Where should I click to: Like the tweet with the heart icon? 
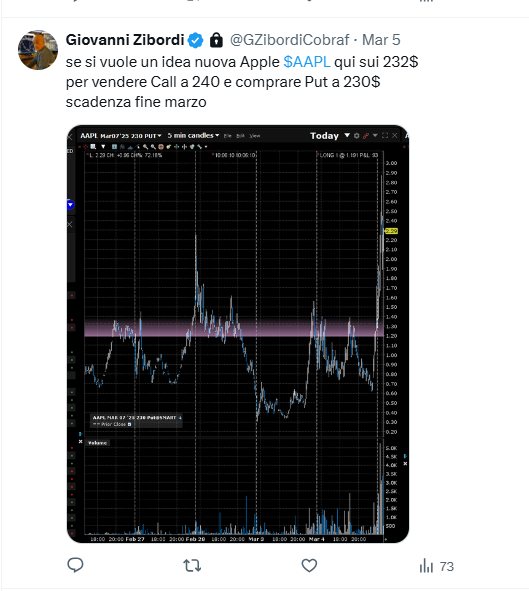[x=309, y=566]
